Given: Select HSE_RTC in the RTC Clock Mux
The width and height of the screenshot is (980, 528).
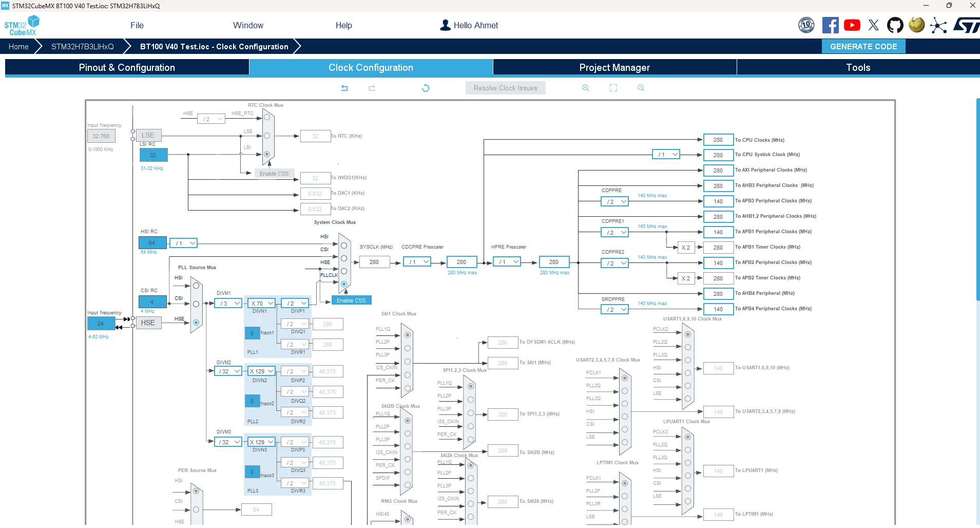Looking at the screenshot, I should click(267, 117).
